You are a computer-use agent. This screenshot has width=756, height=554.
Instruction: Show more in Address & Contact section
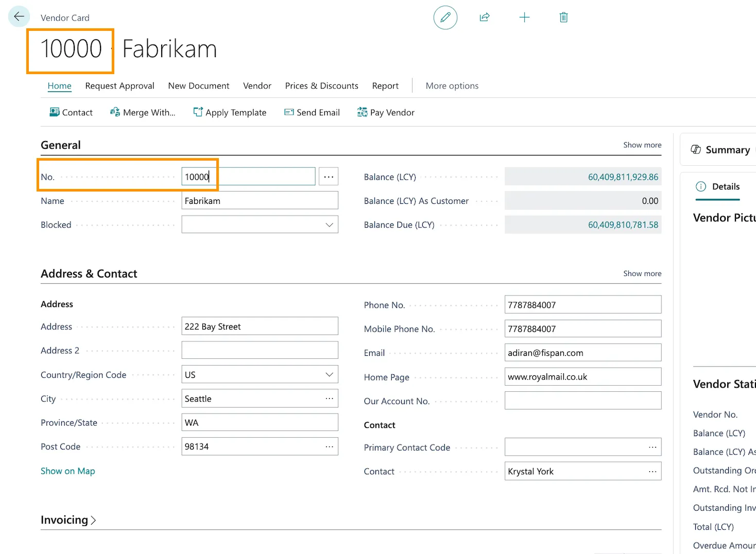pos(642,273)
